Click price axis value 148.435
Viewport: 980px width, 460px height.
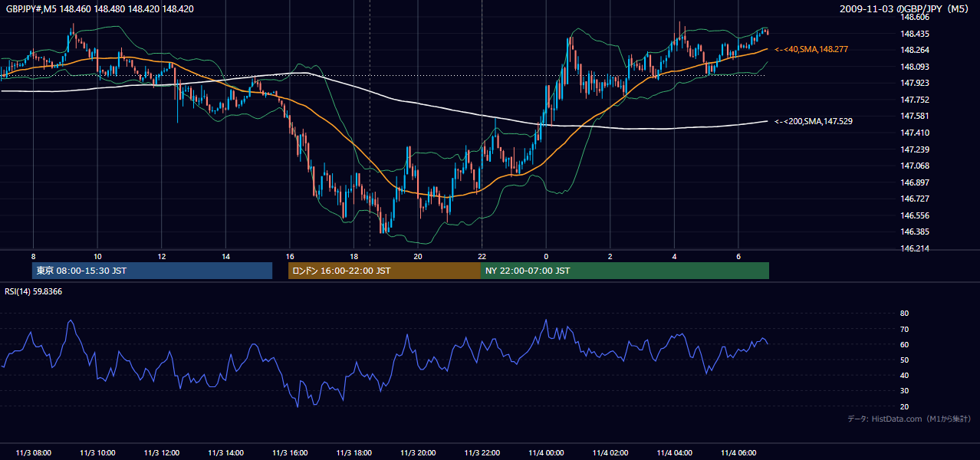click(914, 34)
